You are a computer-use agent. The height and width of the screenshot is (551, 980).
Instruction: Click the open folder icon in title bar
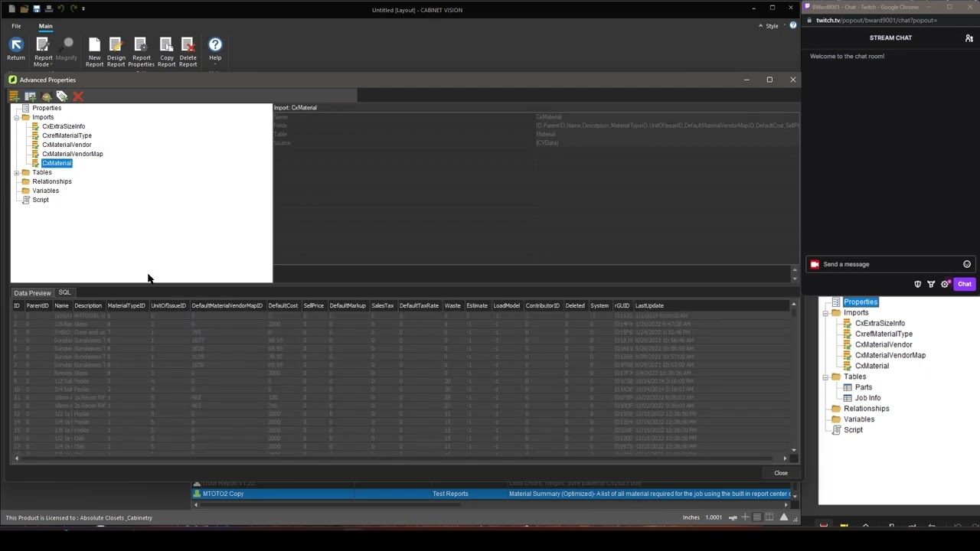point(24,8)
